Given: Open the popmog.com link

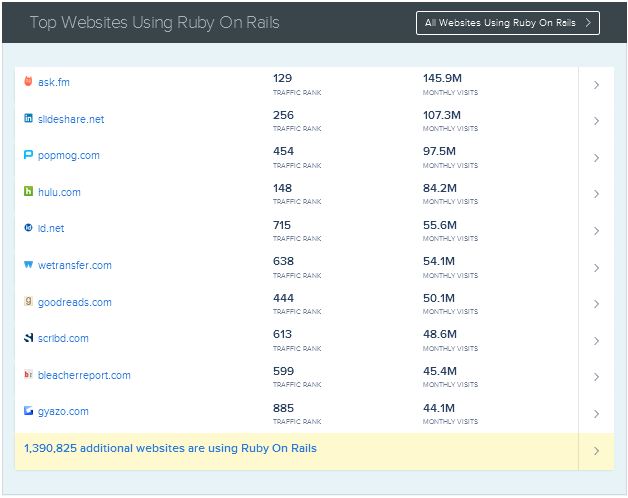Looking at the screenshot, I should [68, 155].
